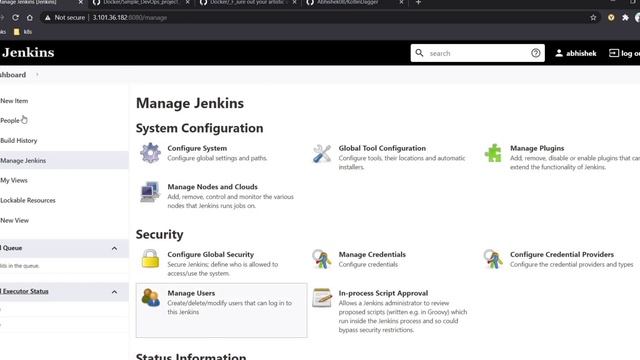This screenshot has height=360, width=640.
Task: Open the Configure Global Security padlock icon
Action: tap(150, 258)
